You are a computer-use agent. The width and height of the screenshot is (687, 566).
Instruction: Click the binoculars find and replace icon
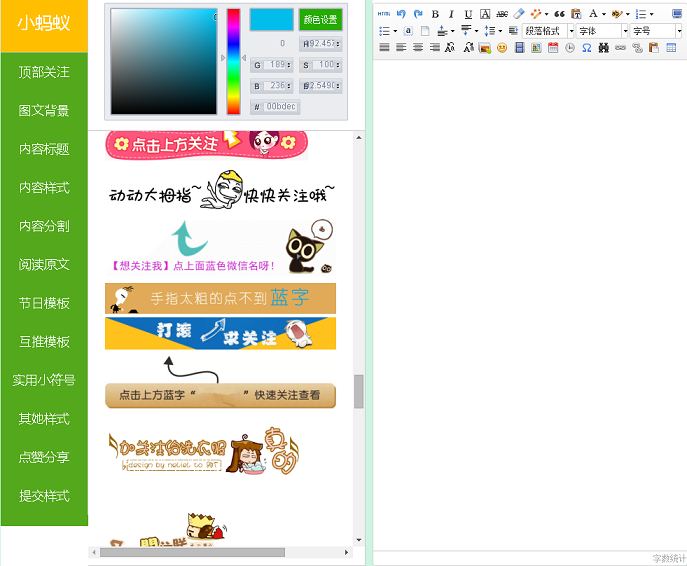(x=603, y=47)
